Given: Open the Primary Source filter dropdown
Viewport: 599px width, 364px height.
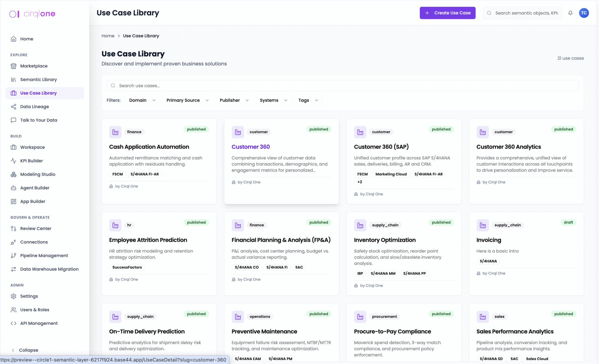Looking at the screenshot, I should [x=187, y=100].
